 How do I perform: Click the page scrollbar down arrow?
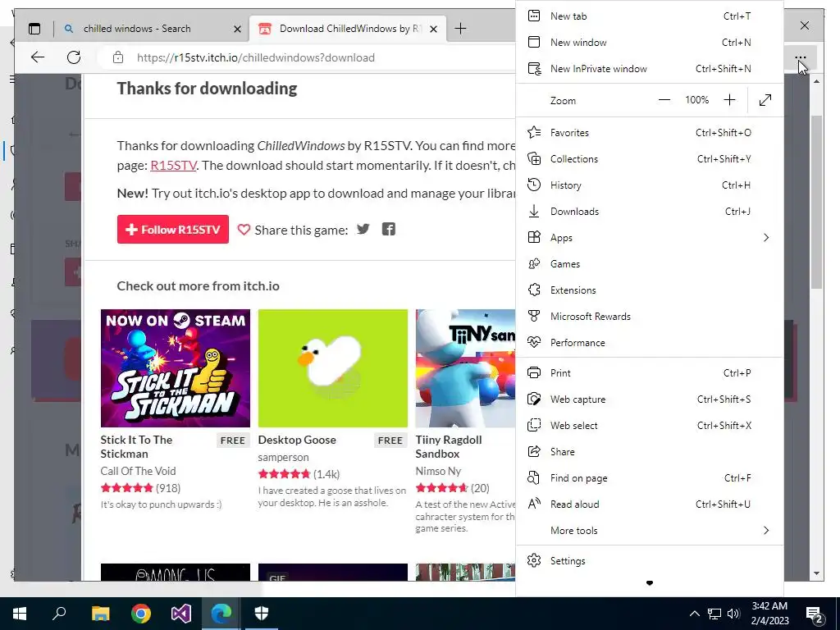(x=816, y=573)
